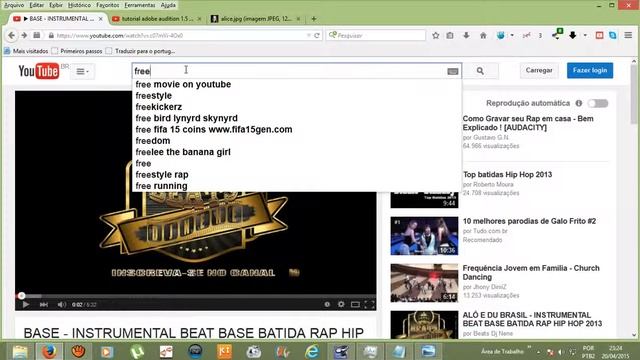Open File Explorer from the taskbar
640x360 pixels.
20,351
